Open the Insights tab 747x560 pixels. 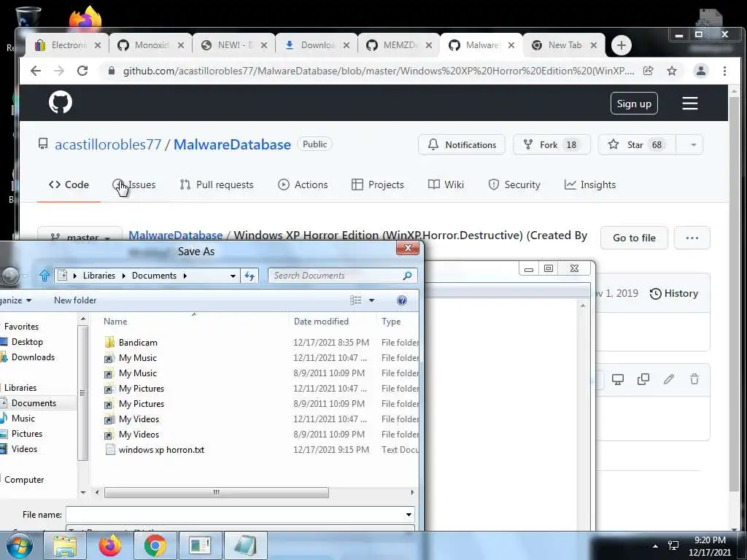click(590, 184)
